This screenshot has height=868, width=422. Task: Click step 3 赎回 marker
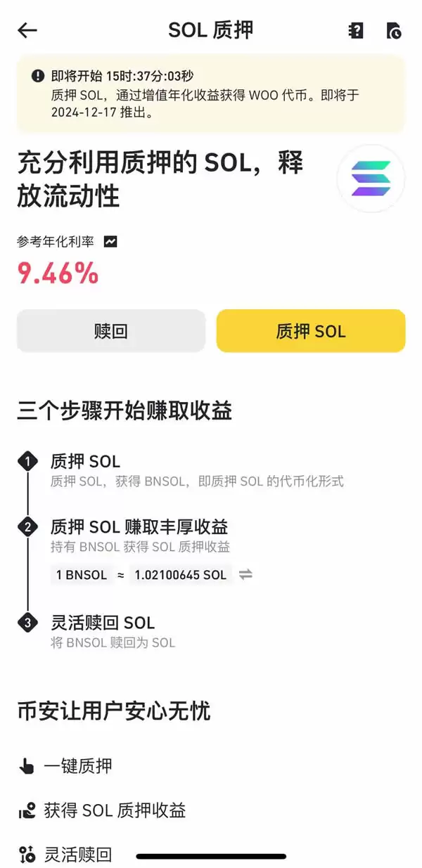tap(27, 623)
